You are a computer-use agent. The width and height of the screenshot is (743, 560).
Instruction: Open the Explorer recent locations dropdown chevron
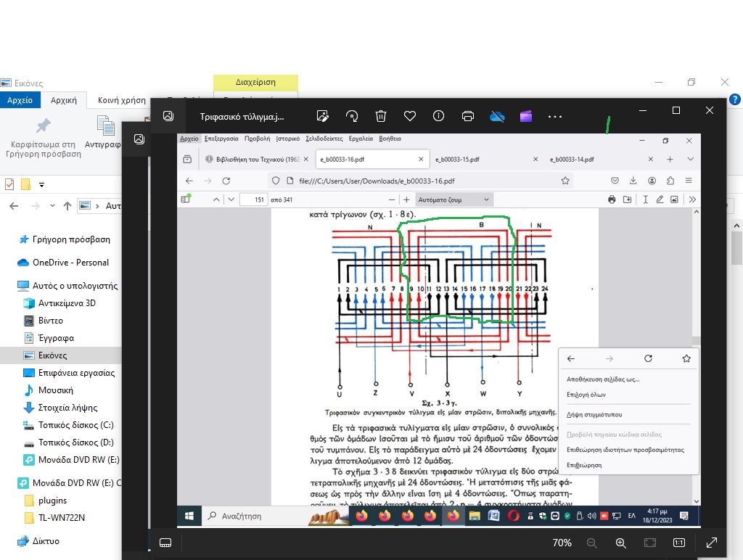(x=52, y=205)
